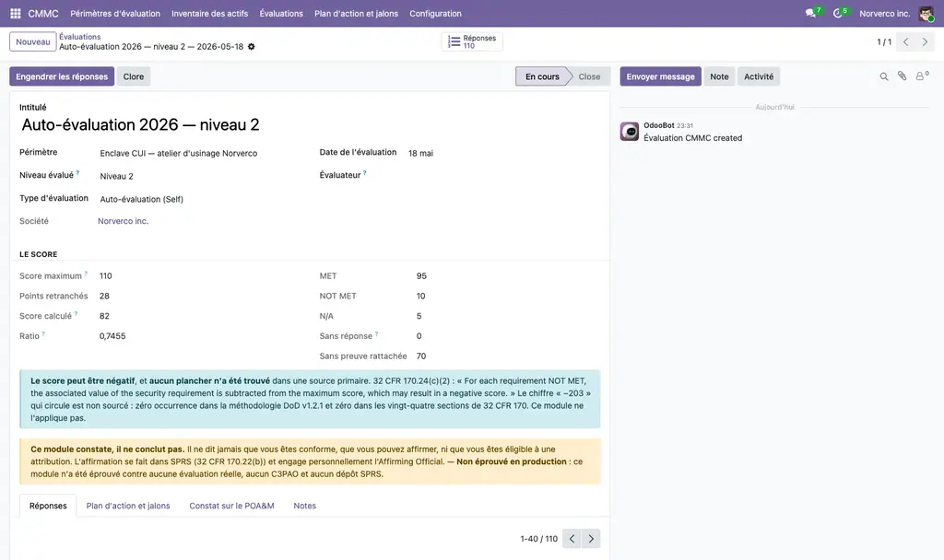Select the Close status stage

coord(589,76)
